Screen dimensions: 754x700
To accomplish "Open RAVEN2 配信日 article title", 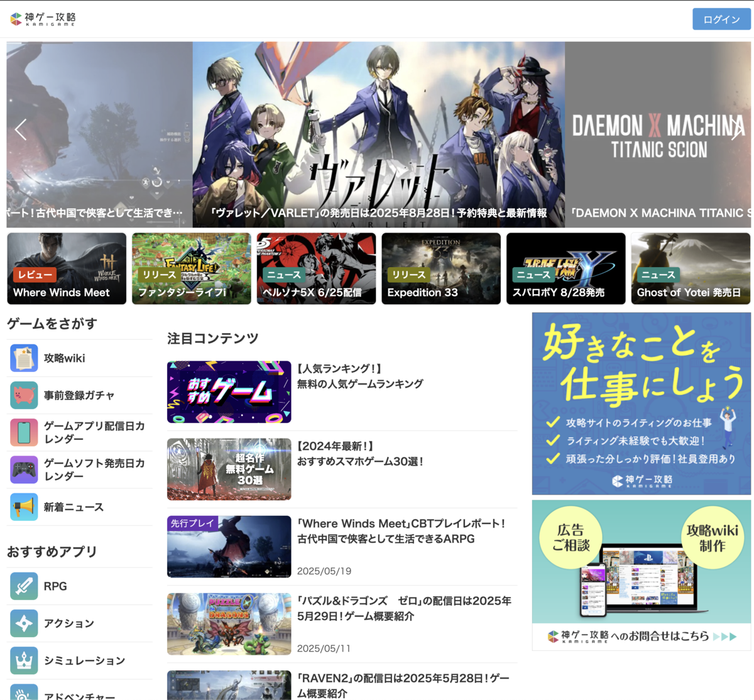I will [403, 686].
